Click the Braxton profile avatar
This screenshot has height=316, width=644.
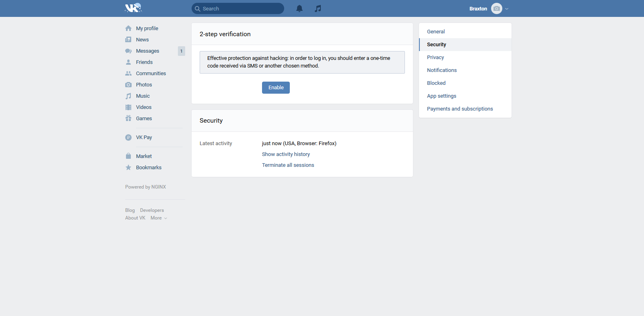[x=497, y=9]
